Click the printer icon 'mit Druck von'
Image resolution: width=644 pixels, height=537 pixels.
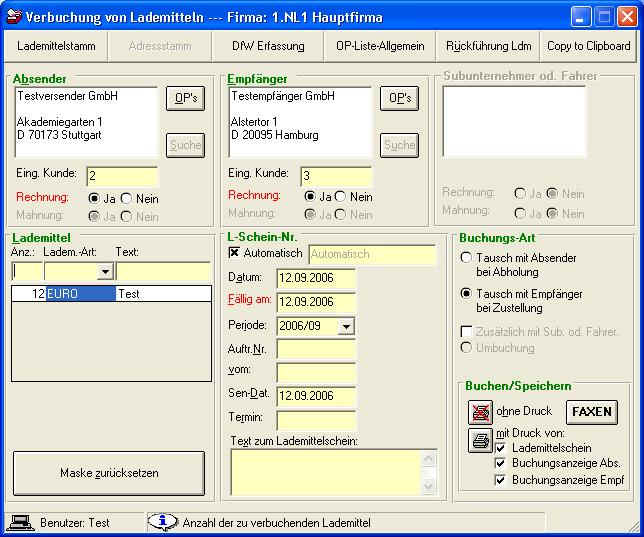(480, 439)
